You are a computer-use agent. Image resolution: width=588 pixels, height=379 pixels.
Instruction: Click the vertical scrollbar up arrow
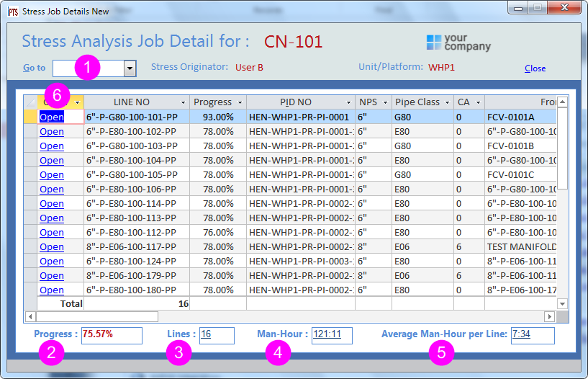(x=562, y=102)
